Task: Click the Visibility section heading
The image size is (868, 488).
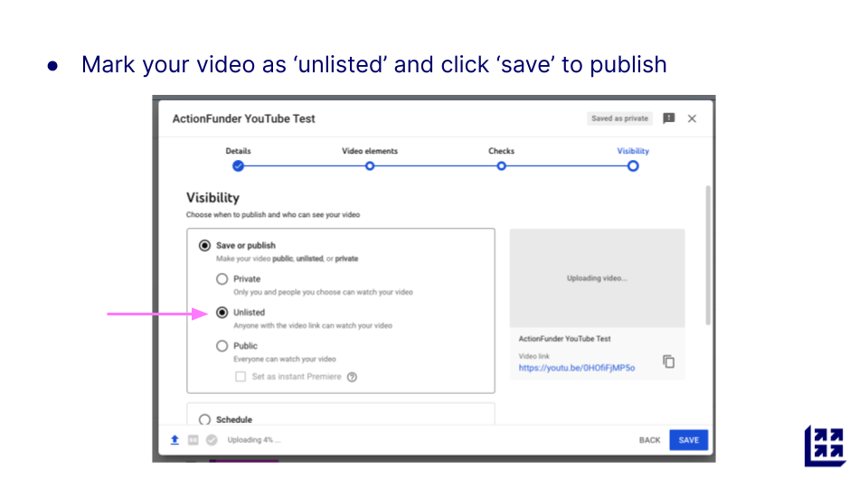Action: pos(212,198)
